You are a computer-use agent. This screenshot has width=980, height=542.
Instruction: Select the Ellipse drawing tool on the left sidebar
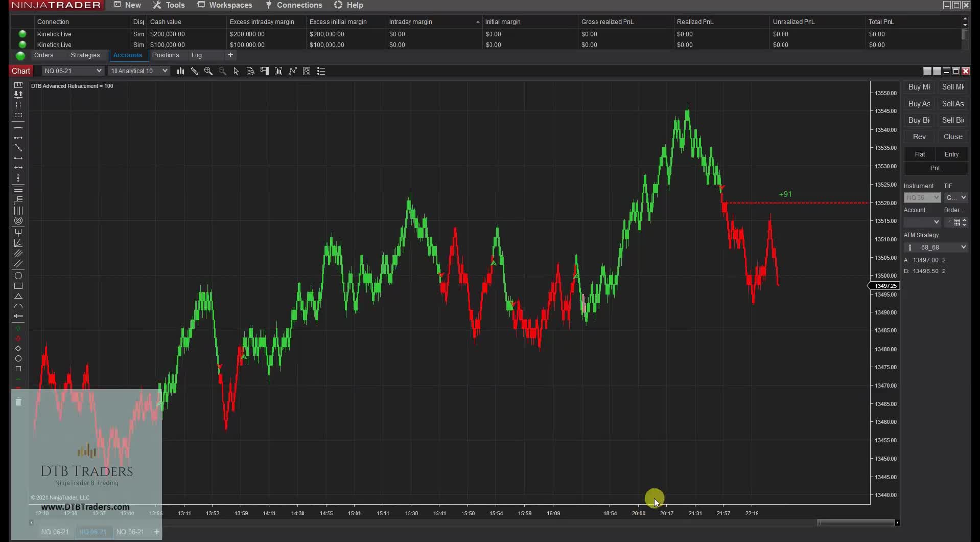pyautogui.click(x=18, y=276)
